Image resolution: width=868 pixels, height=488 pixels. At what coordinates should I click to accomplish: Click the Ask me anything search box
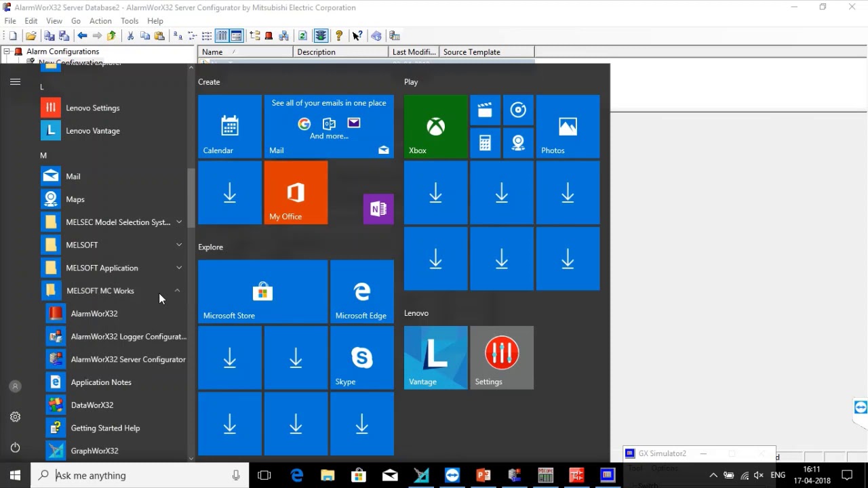pos(140,476)
